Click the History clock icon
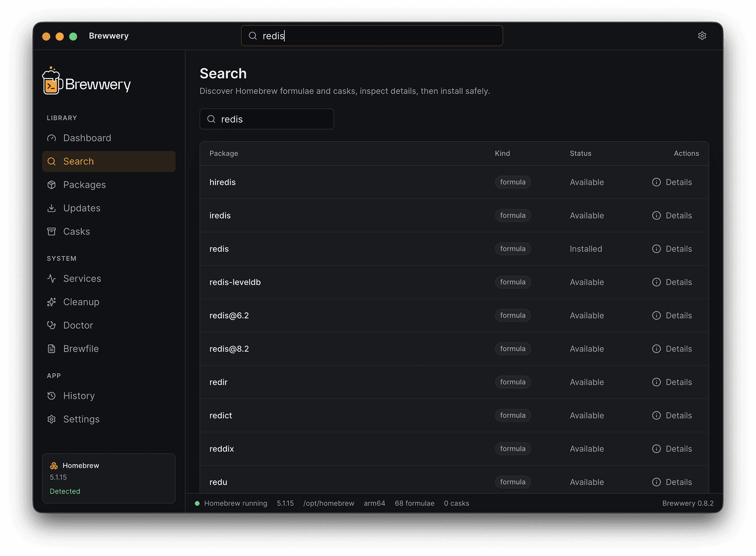The image size is (756, 556). click(x=52, y=396)
